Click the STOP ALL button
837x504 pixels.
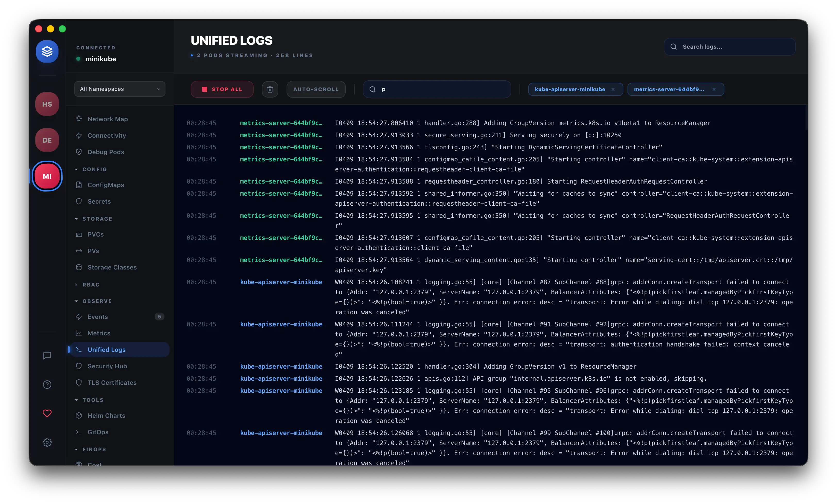pos(222,89)
